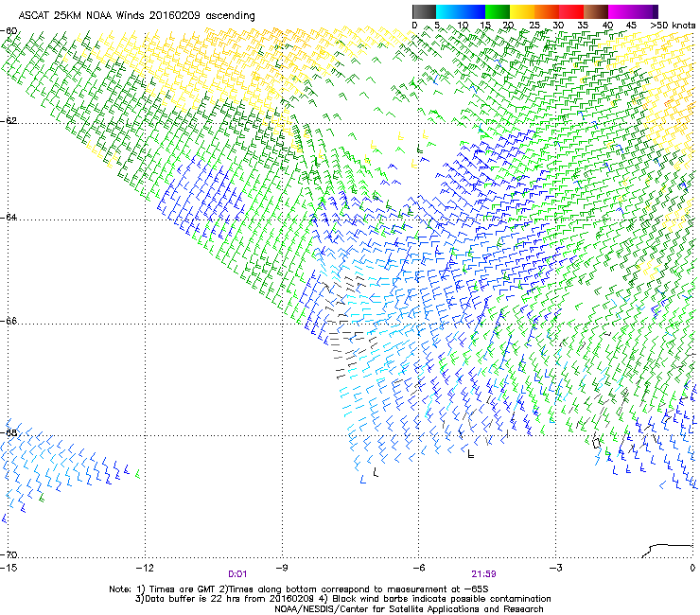Click the "25" legend label under color bar
Viewport: 700px width, 615px height.
pos(534,26)
